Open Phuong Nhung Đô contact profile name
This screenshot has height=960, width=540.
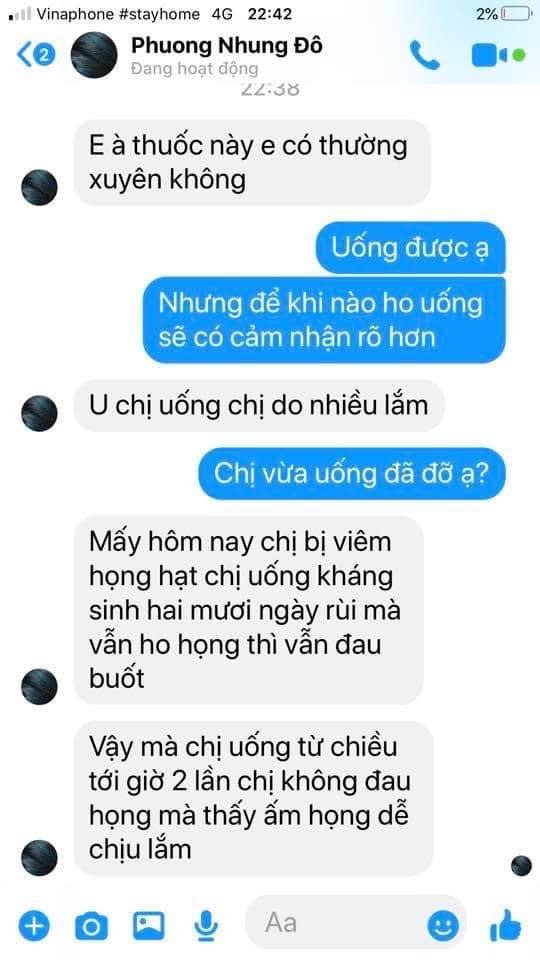pyautogui.click(x=227, y=45)
